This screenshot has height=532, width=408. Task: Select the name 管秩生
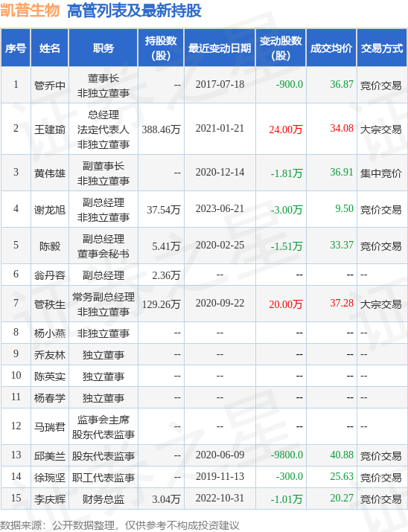(x=50, y=304)
